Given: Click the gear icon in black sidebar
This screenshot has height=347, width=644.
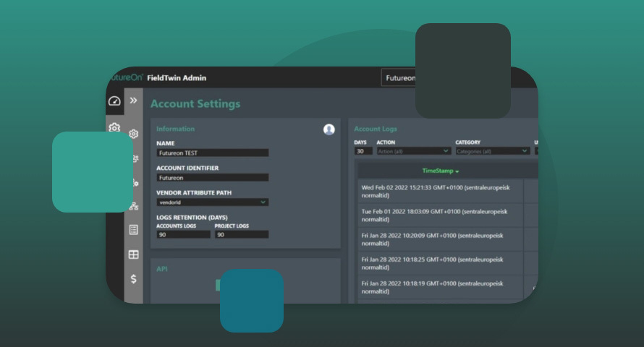Looking at the screenshot, I should tap(114, 127).
